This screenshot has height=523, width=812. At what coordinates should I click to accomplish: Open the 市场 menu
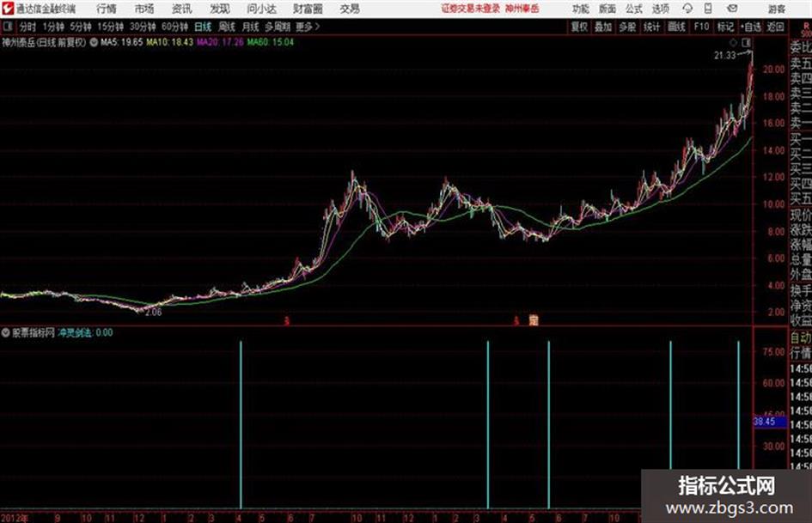[x=144, y=9]
